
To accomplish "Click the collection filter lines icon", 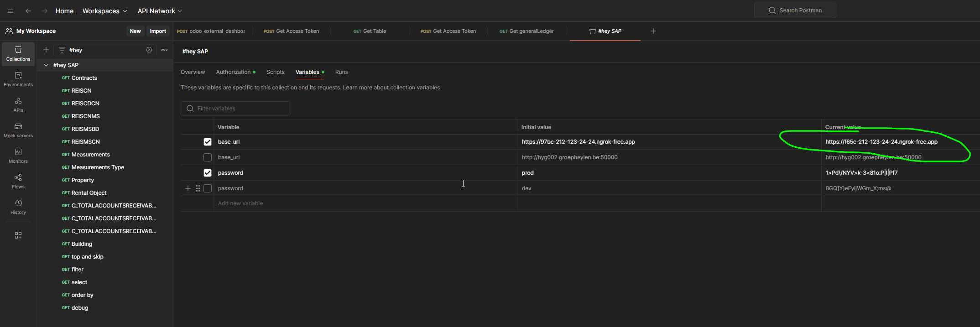I will tap(62, 50).
